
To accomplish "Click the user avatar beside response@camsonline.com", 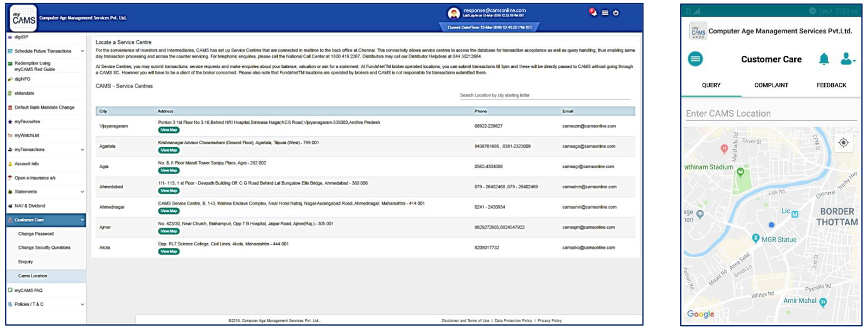I will coord(454,13).
